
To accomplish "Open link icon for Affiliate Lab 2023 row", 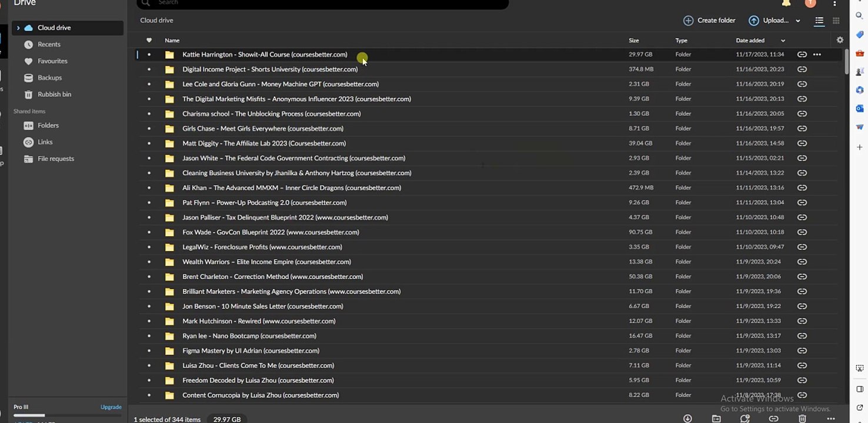I will 802,143.
